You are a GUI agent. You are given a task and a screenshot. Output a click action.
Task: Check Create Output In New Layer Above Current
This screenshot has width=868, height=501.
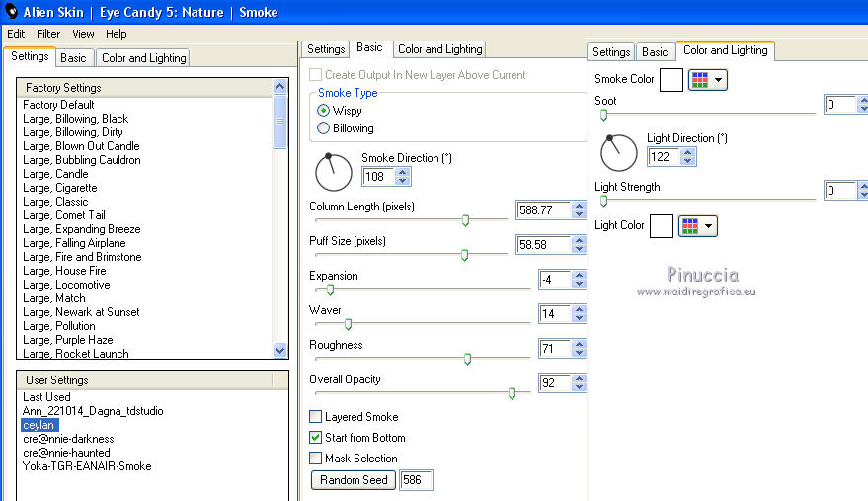tap(316, 74)
